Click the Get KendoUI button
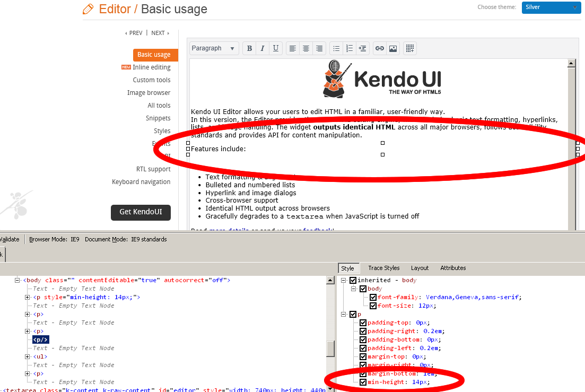 (141, 212)
